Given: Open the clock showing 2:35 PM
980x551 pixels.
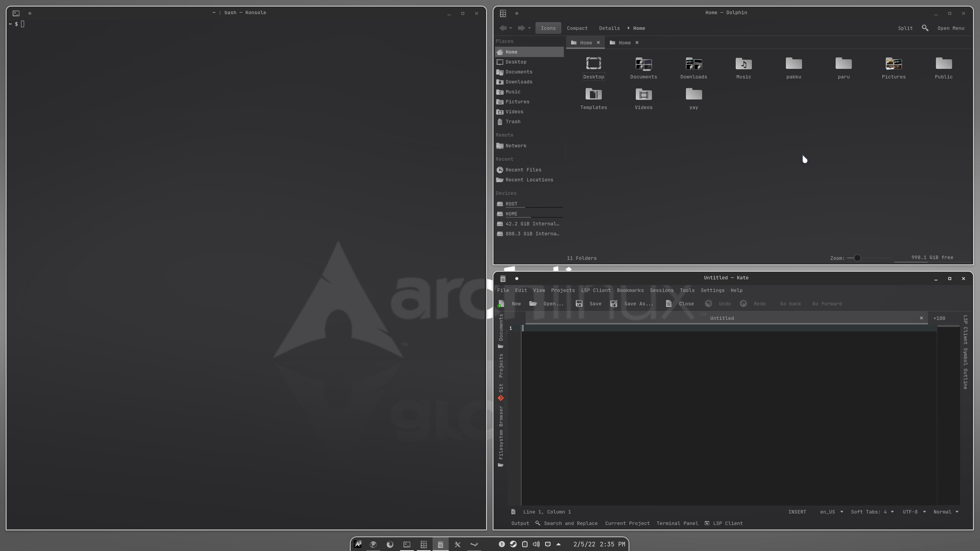Looking at the screenshot, I should 599,544.
